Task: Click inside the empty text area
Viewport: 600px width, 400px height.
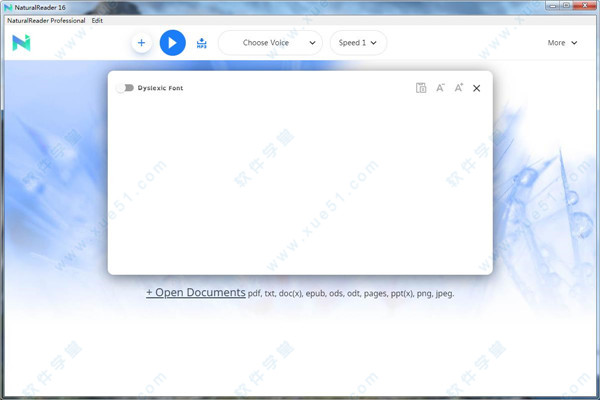Action: point(300,184)
